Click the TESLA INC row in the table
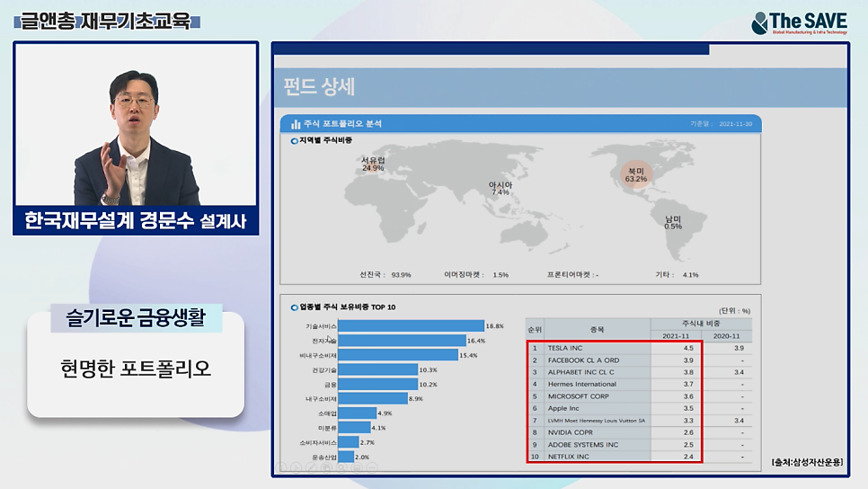The height and width of the screenshot is (489, 868). point(639,348)
